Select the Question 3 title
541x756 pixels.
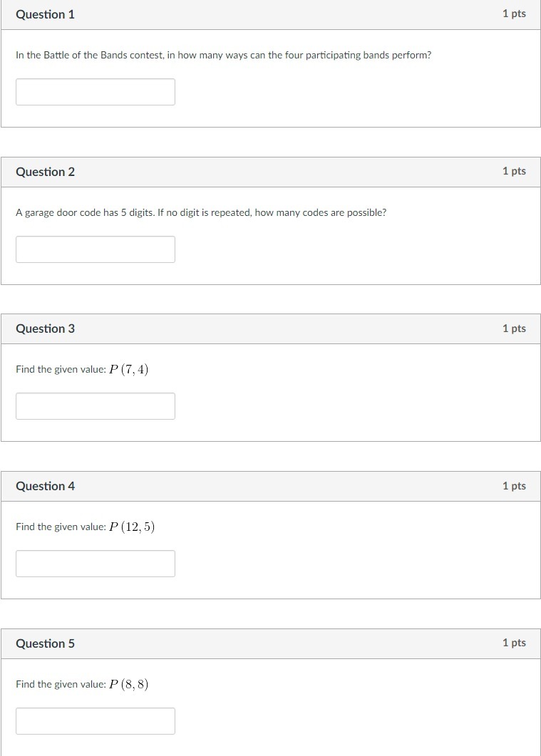[x=45, y=328]
